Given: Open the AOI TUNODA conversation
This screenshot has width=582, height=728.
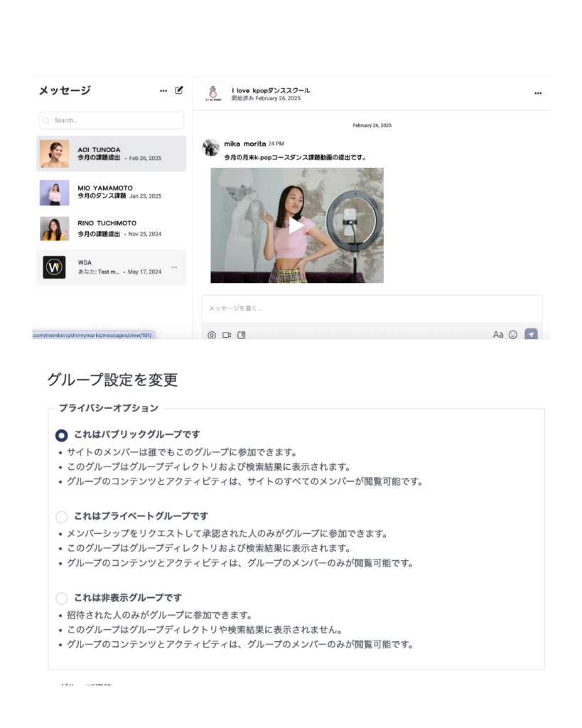Looking at the screenshot, I should [112, 154].
